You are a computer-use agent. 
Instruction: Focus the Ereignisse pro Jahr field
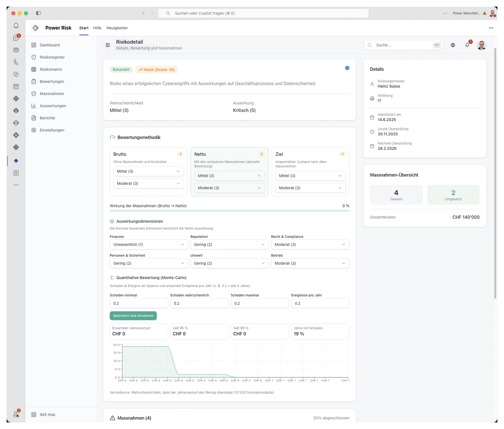pos(320,303)
